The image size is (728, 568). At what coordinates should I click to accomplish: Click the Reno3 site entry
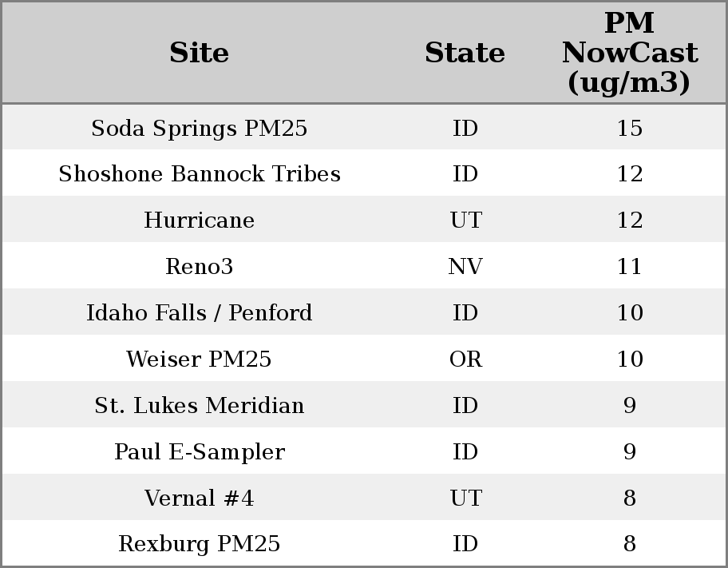(199, 267)
